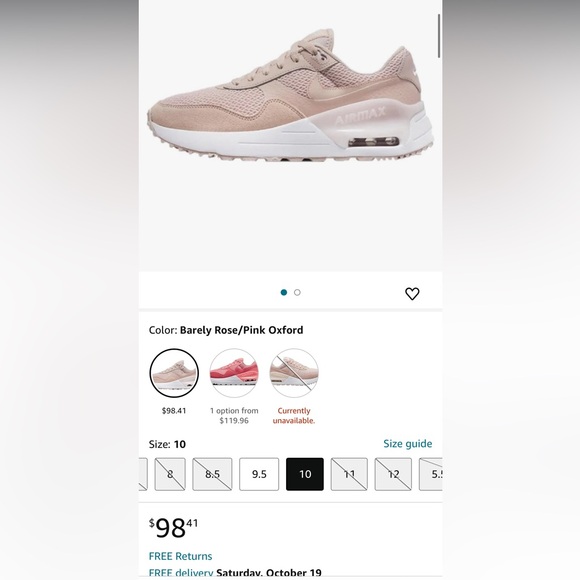
Task: Choose the red/coral shoe color swatch
Action: click(x=234, y=373)
